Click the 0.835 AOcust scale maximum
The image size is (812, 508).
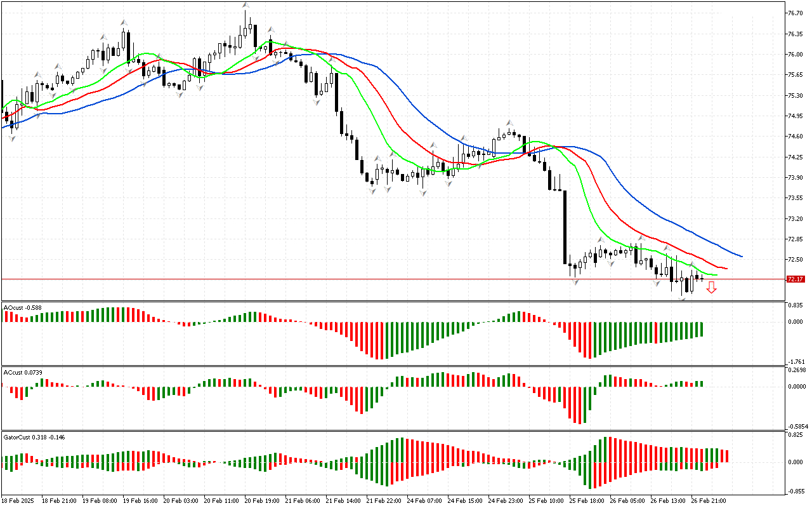coord(796,305)
